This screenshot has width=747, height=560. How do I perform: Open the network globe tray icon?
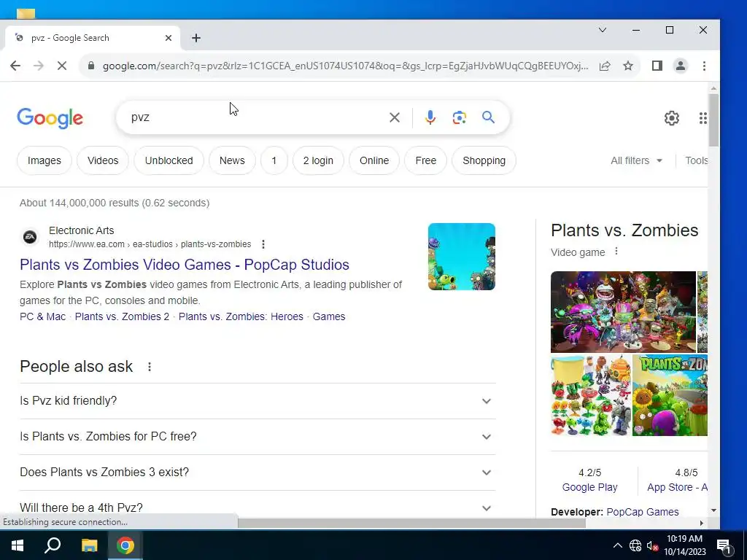point(635,545)
